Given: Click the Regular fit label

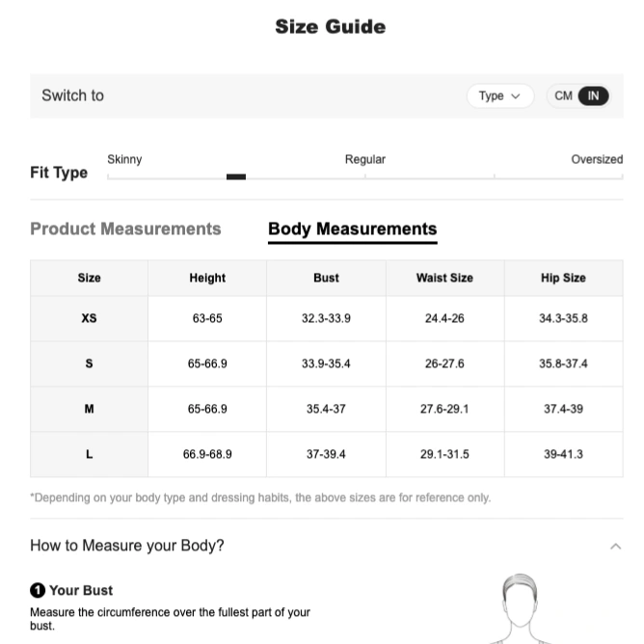Looking at the screenshot, I should (x=365, y=159).
